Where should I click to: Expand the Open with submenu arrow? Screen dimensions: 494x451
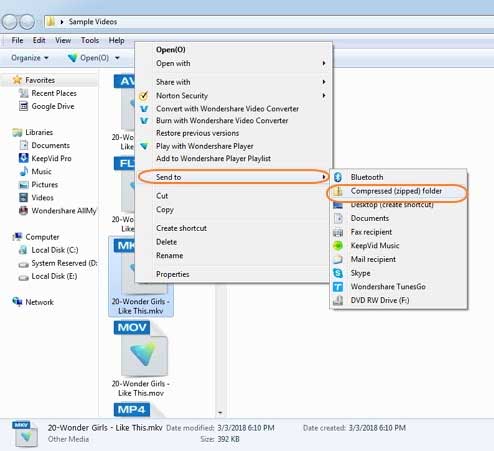coord(324,63)
